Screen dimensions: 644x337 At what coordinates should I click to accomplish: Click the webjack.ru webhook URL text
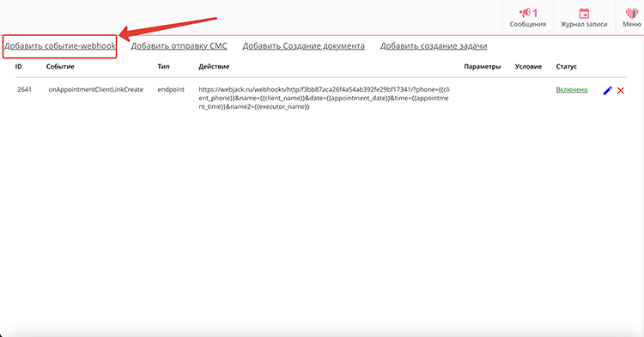click(324, 98)
